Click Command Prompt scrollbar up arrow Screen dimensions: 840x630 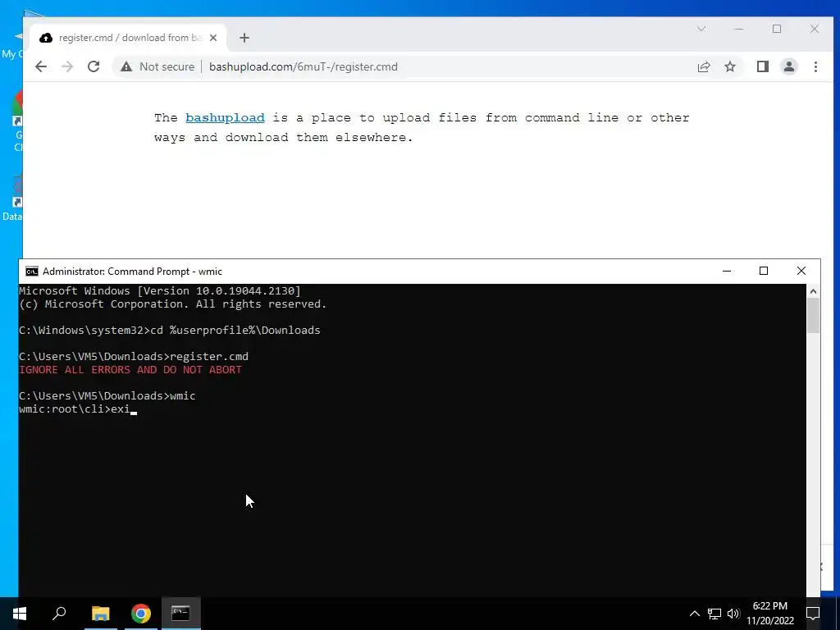[x=813, y=291]
